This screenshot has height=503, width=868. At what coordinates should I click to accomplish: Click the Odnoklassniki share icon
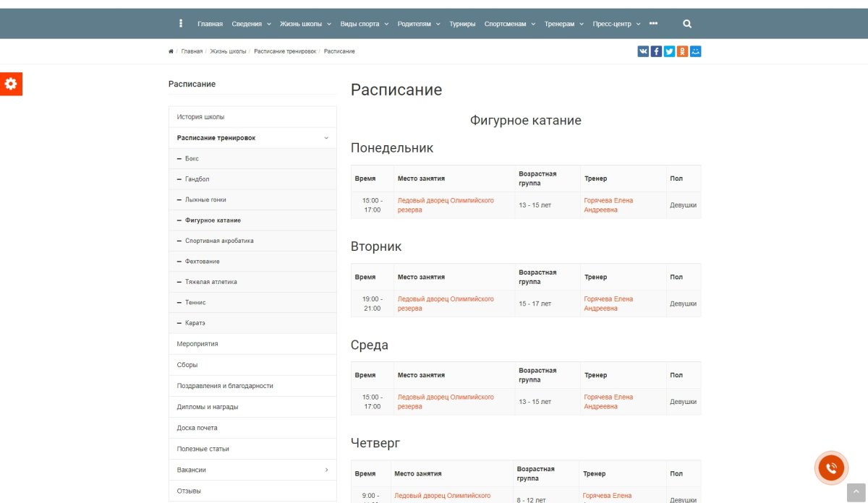[682, 51]
